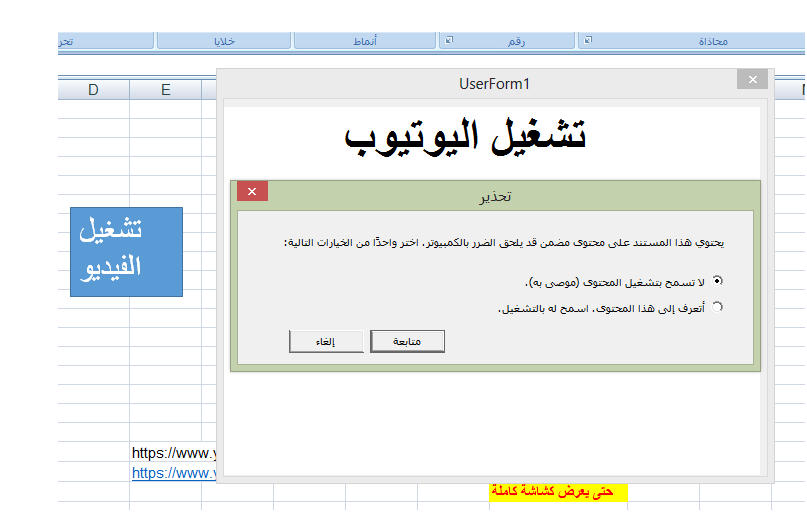Screen dimensions: 807x521
Task: Select column D header
Action: 93,90
